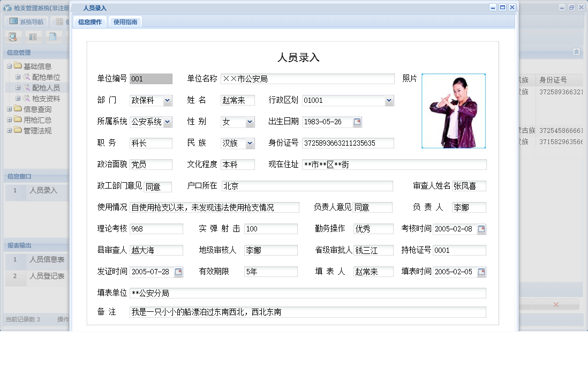Click the 配枪单位 tree icon
This screenshot has width=588, height=367.
pyautogui.click(x=26, y=77)
